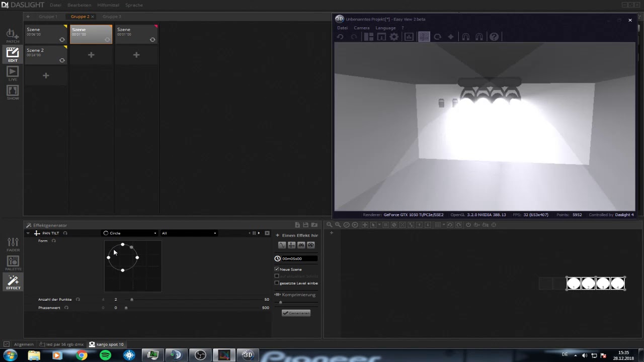The height and width of the screenshot is (362, 644).
Task: Open Camera menu in Easy View
Action: (361, 28)
